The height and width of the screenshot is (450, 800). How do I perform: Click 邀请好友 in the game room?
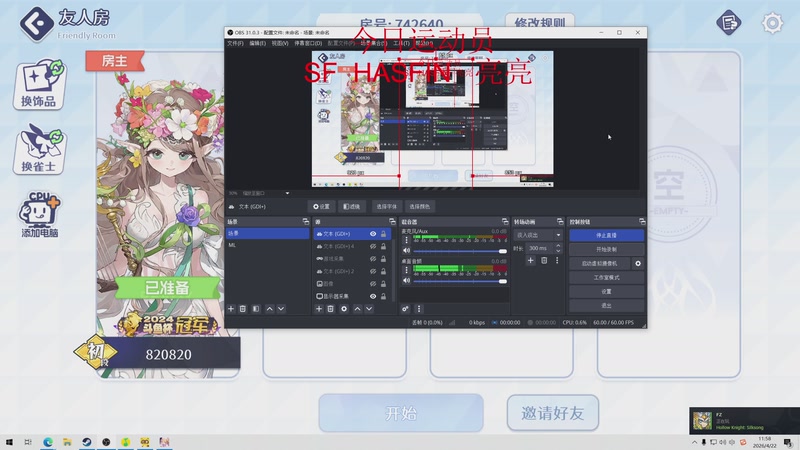pyautogui.click(x=553, y=413)
